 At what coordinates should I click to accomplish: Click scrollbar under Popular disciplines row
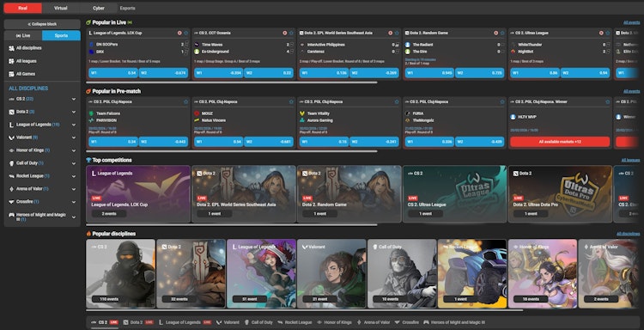(304, 310)
